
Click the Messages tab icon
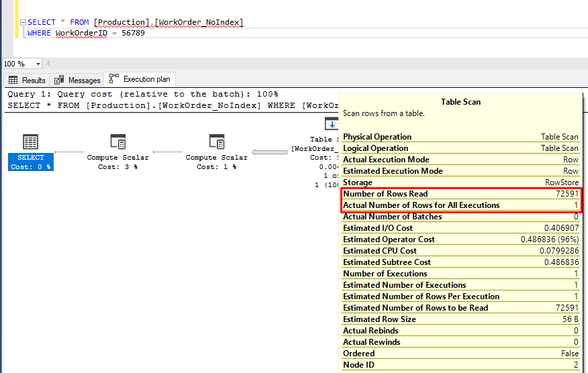coord(59,80)
